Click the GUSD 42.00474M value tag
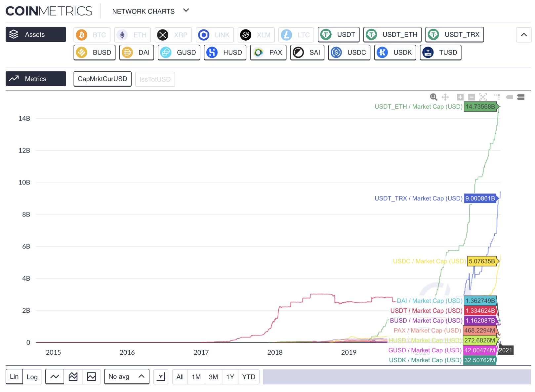Image resolution: width=535 pixels, height=392 pixels. 479,350
